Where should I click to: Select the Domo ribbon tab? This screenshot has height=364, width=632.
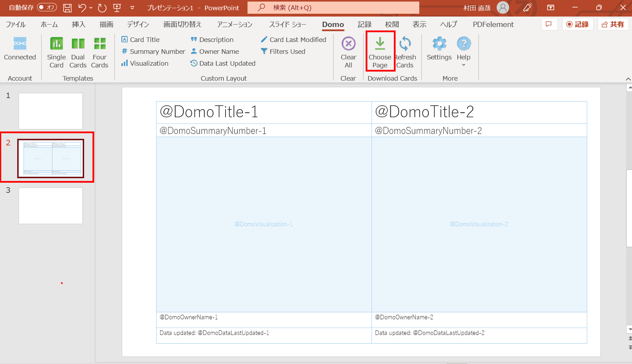333,24
